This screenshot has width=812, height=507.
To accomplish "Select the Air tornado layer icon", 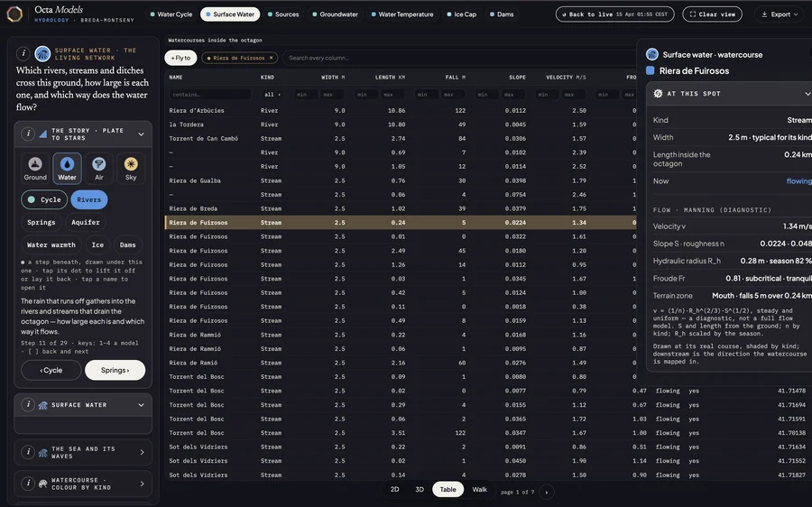I will click(99, 169).
